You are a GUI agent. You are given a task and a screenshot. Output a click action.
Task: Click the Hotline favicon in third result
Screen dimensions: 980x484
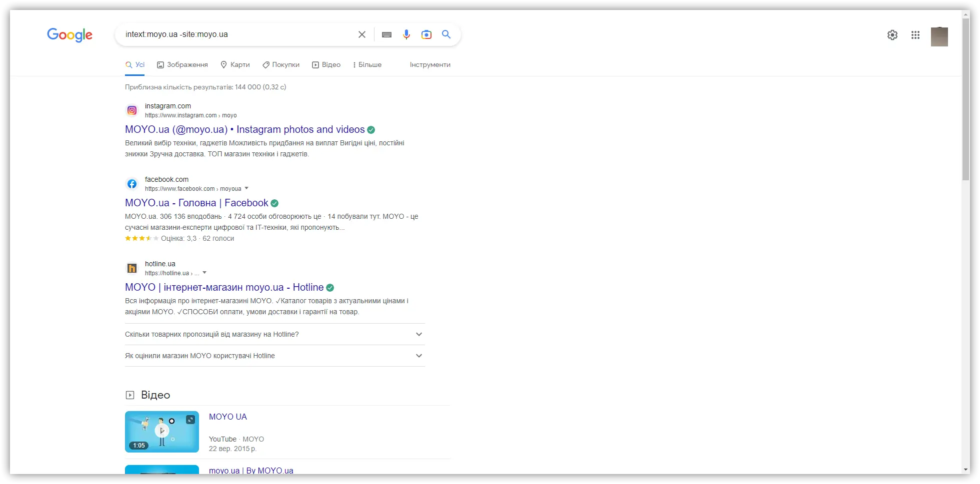click(132, 268)
